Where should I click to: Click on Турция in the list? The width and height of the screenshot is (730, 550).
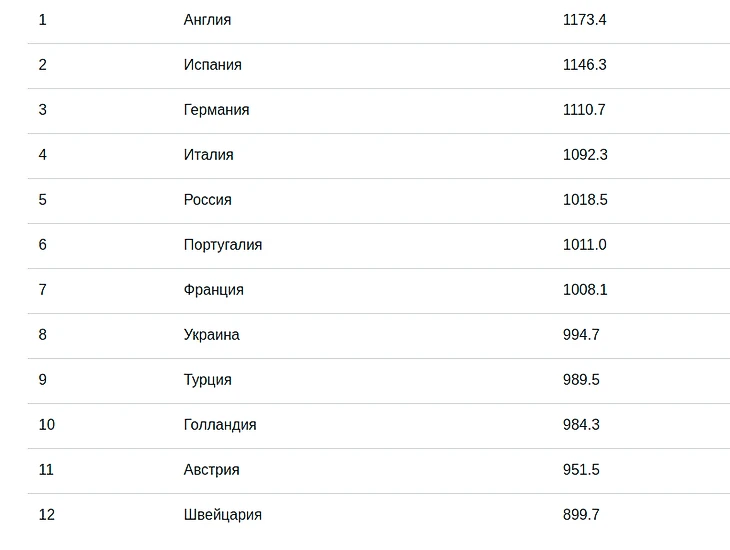coord(207,380)
